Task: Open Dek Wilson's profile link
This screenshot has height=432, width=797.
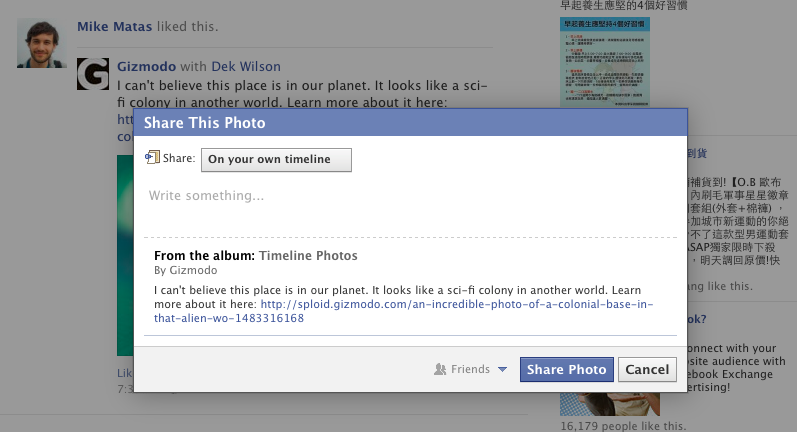Action: click(246, 67)
